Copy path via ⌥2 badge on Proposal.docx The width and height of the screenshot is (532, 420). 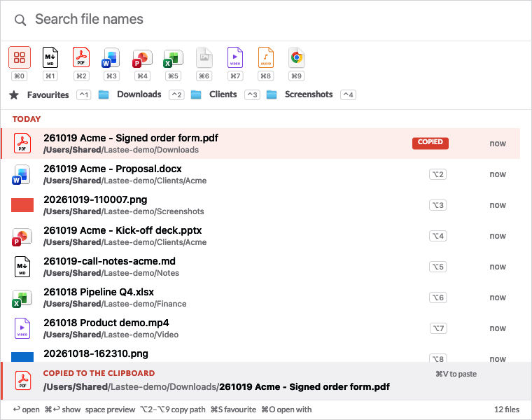[x=437, y=174]
